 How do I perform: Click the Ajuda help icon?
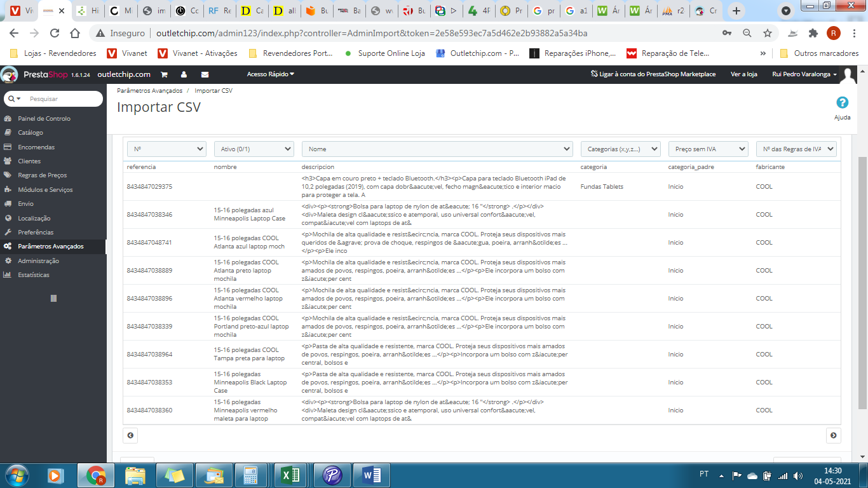click(843, 103)
